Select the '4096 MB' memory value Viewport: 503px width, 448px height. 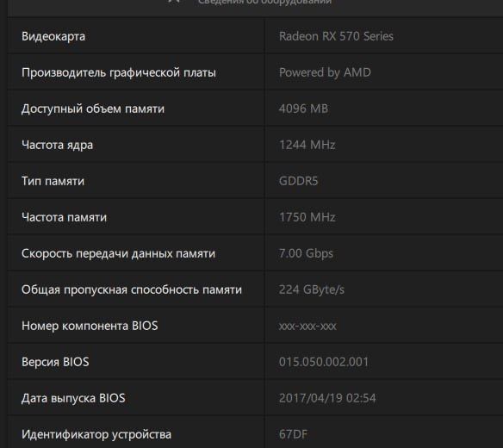click(x=303, y=109)
